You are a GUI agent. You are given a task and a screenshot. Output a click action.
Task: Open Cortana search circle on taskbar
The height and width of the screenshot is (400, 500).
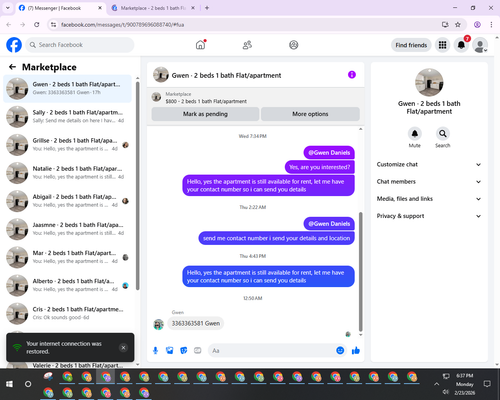28,384
